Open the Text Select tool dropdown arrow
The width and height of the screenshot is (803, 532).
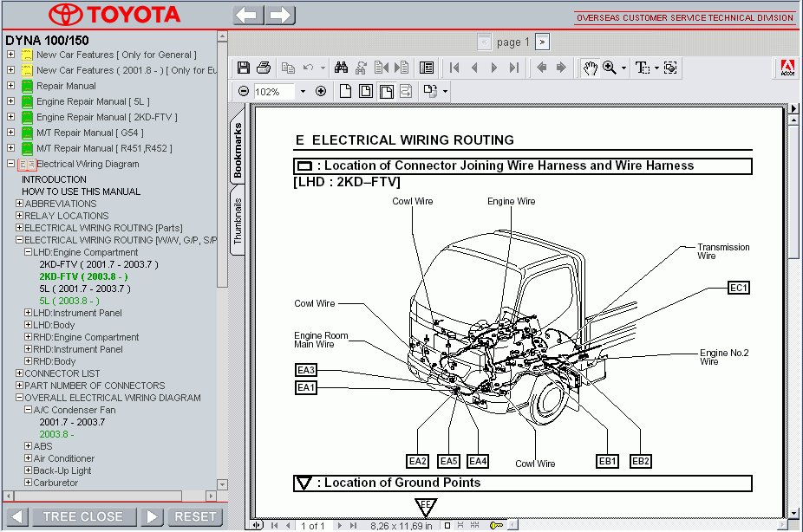click(x=656, y=68)
